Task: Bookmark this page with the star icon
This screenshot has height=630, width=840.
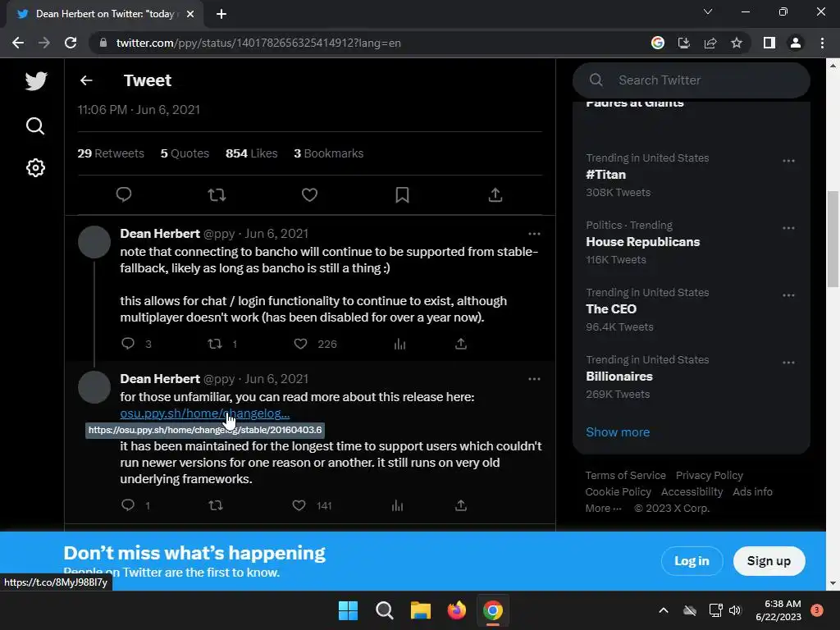Action: pyautogui.click(x=737, y=43)
